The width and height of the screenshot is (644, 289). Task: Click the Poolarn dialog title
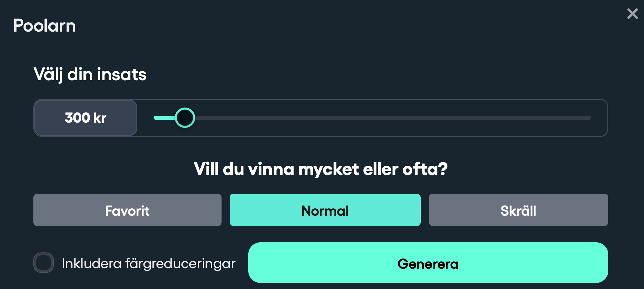coord(44,26)
